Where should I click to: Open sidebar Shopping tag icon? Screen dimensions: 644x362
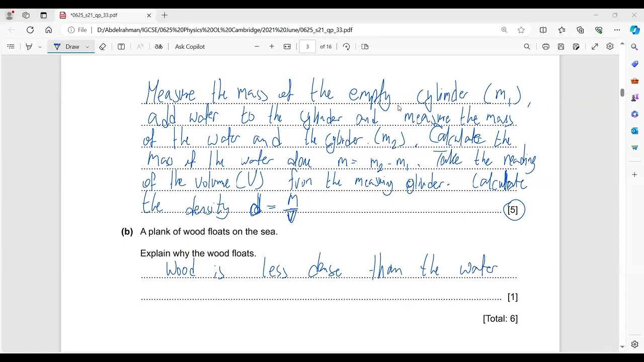[x=634, y=64]
